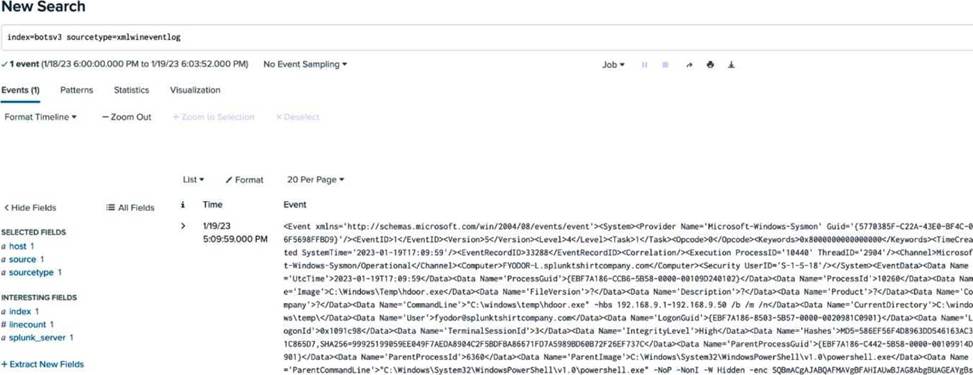Print the search results
This screenshot has width=973, height=375.
tap(710, 65)
